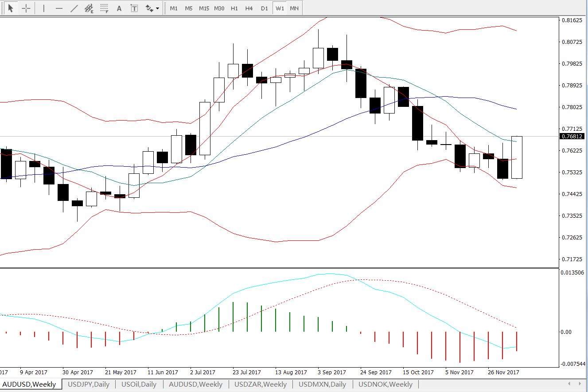Switch to D1 timeframe

pos(264,8)
